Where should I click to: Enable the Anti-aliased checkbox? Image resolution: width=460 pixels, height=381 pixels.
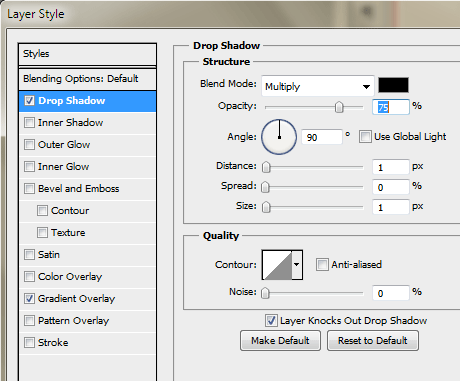[322, 264]
